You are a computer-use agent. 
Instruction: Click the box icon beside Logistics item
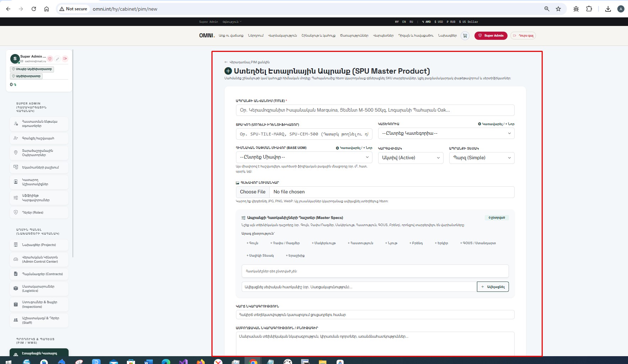click(16, 288)
